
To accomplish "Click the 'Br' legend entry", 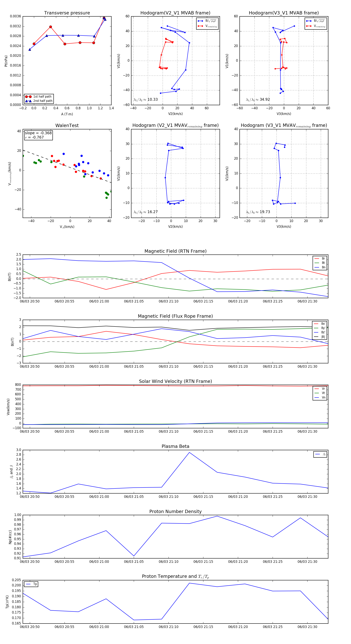I will 320,259.
